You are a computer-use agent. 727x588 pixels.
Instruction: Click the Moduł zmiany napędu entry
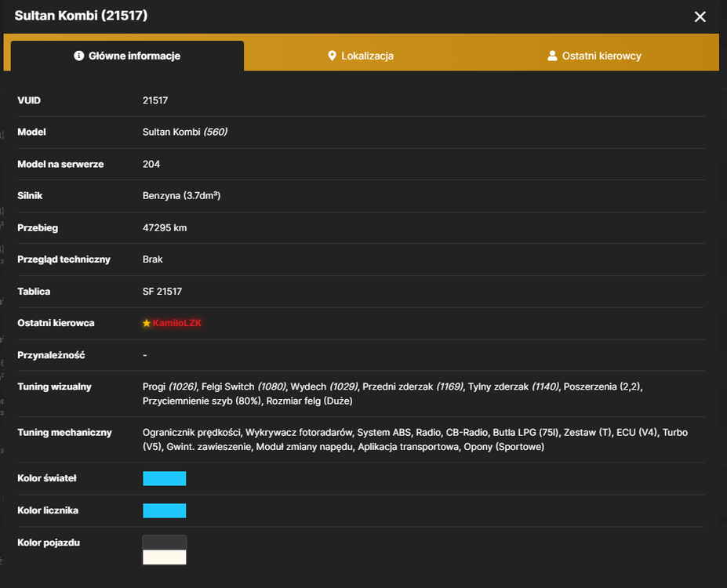(304, 447)
